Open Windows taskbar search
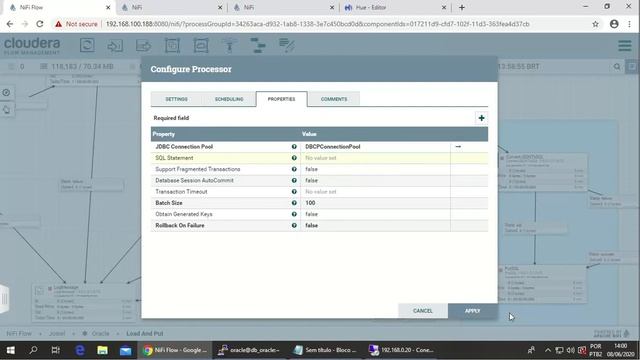Screen dimensions: 640x360 (33, 350)
